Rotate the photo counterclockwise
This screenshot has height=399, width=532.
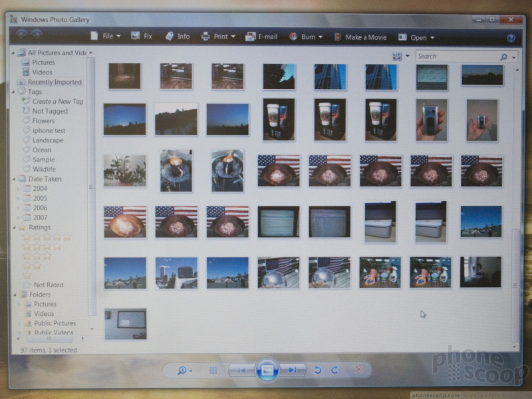[x=318, y=370]
